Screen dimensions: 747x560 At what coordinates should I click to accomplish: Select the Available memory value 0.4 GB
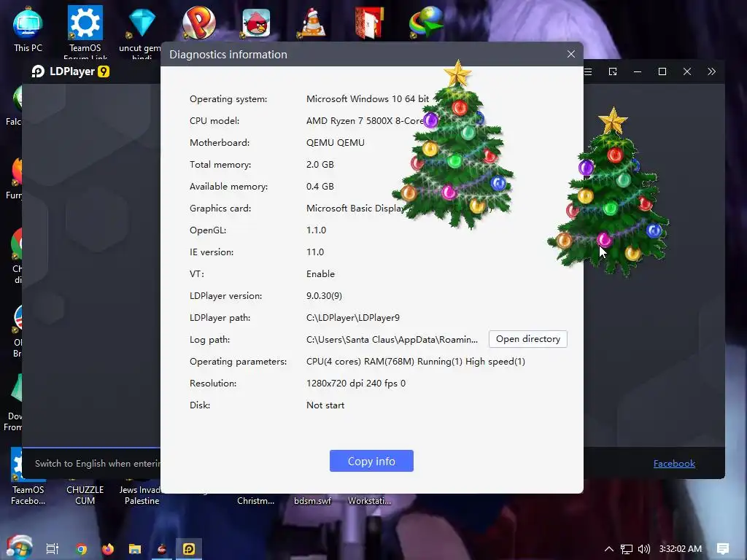coord(320,186)
